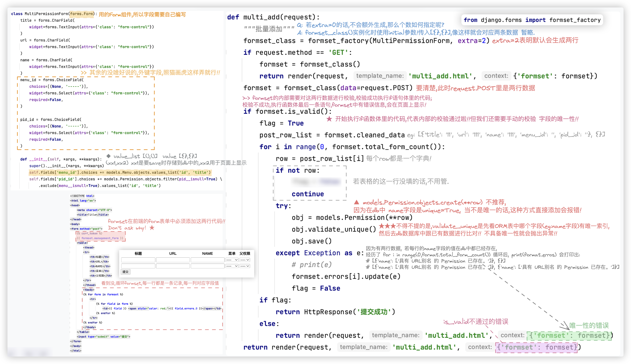
Task: Click the highlighted self.fields['menu_id'].choices line
Action: 120,172
